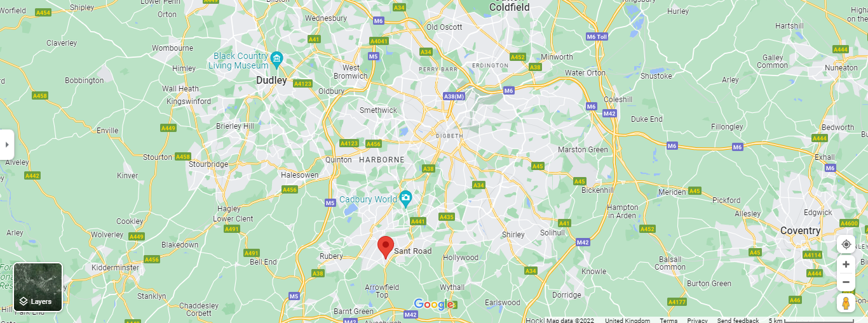Click the red Sant Road location pin
The height and width of the screenshot is (323, 868).
386,247
